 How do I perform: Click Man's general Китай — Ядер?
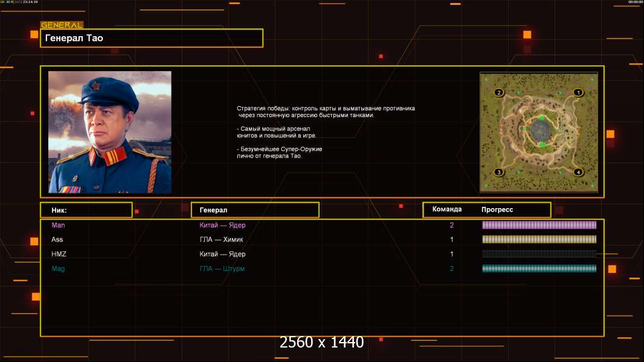(222, 225)
